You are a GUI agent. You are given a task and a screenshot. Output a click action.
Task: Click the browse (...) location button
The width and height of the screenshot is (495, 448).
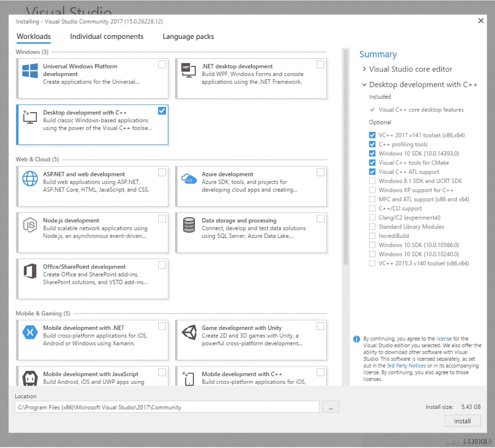(331, 407)
